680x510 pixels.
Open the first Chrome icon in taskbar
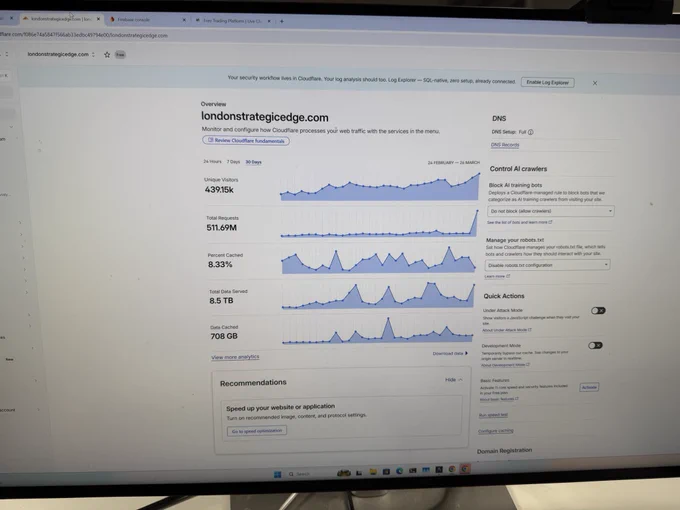click(452, 469)
